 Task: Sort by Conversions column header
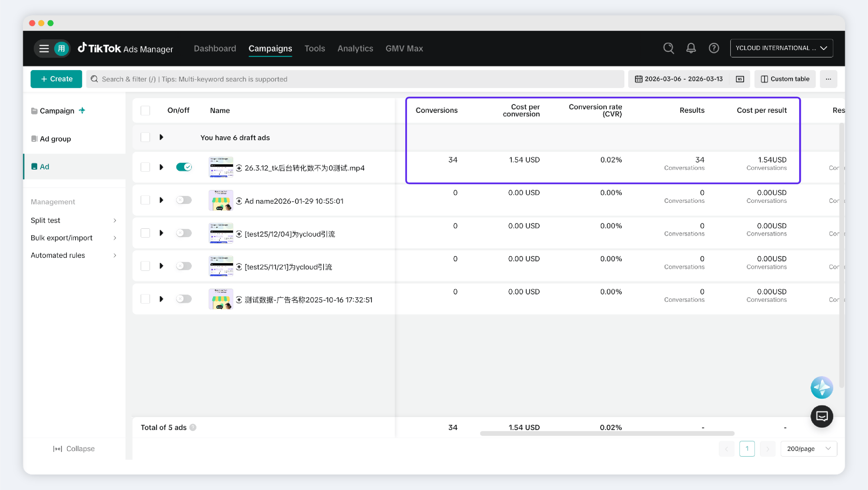point(436,110)
